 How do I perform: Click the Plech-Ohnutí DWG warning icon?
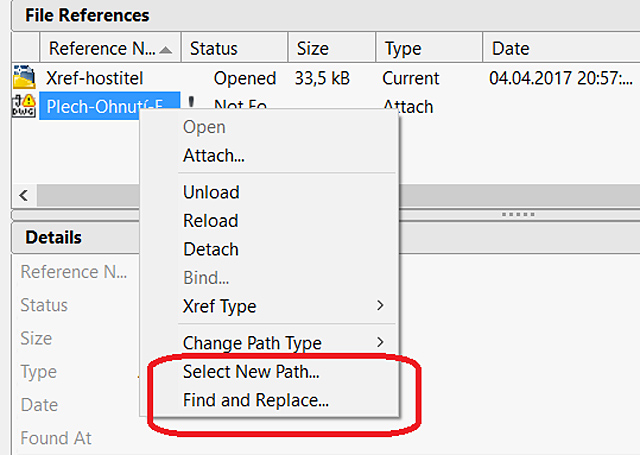[x=23, y=105]
